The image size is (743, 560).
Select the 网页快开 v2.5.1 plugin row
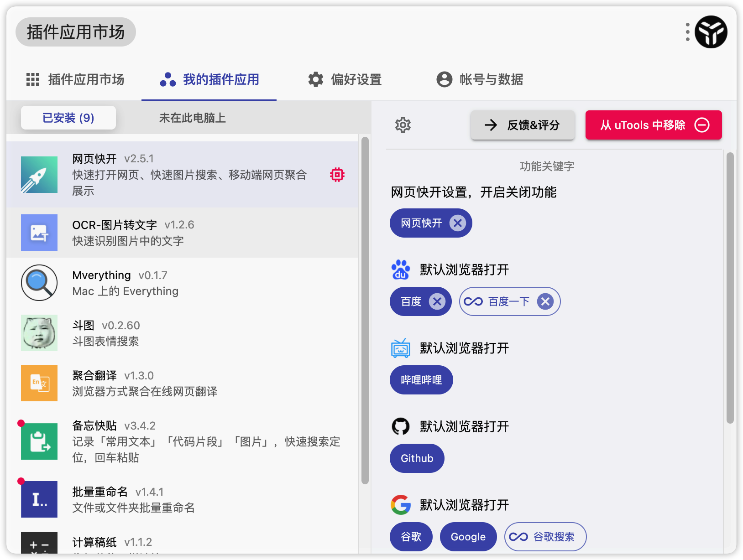[182, 175]
